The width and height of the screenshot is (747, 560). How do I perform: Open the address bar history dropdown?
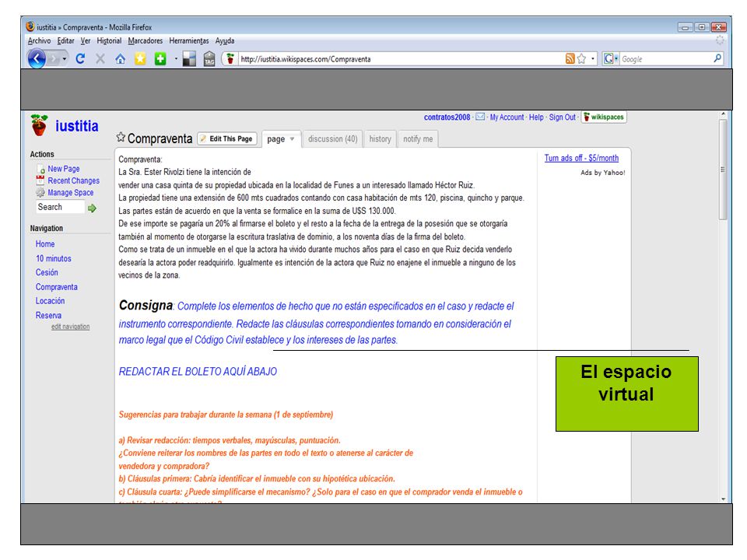click(593, 59)
